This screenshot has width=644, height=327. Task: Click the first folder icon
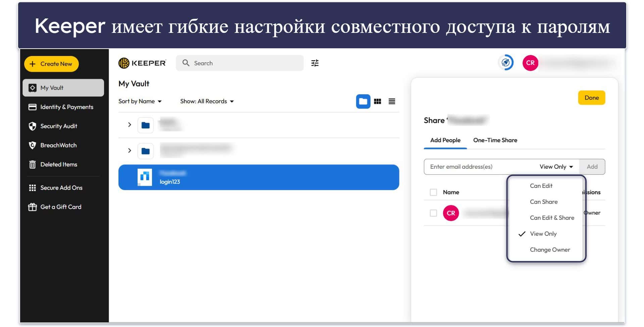[x=146, y=125]
